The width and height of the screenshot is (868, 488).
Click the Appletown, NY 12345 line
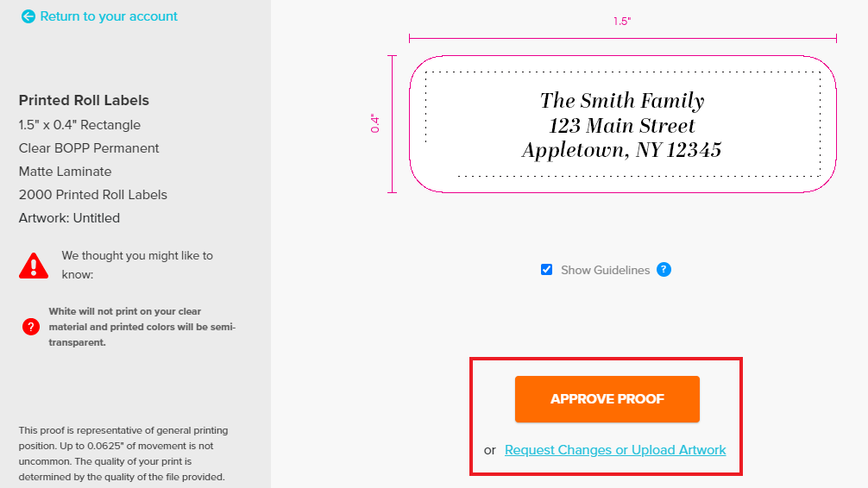tap(621, 150)
